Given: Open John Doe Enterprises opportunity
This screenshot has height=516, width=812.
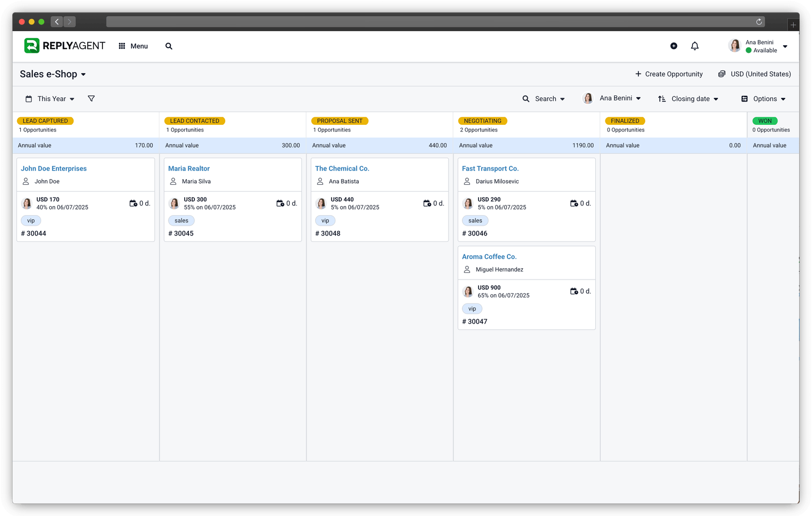Looking at the screenshot, I should click(x=54, y=168).
